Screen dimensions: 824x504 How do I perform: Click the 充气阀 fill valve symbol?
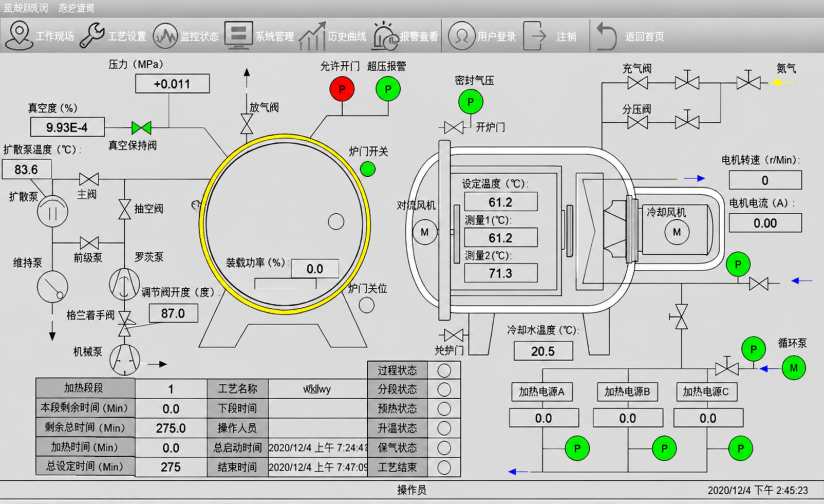click(638, 83)
